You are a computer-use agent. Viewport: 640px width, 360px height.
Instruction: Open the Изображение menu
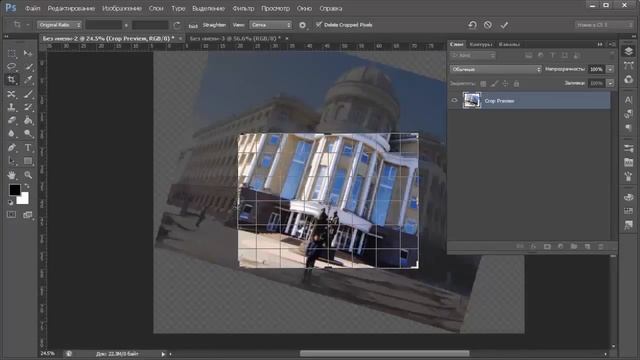click(x=122, y=8)
